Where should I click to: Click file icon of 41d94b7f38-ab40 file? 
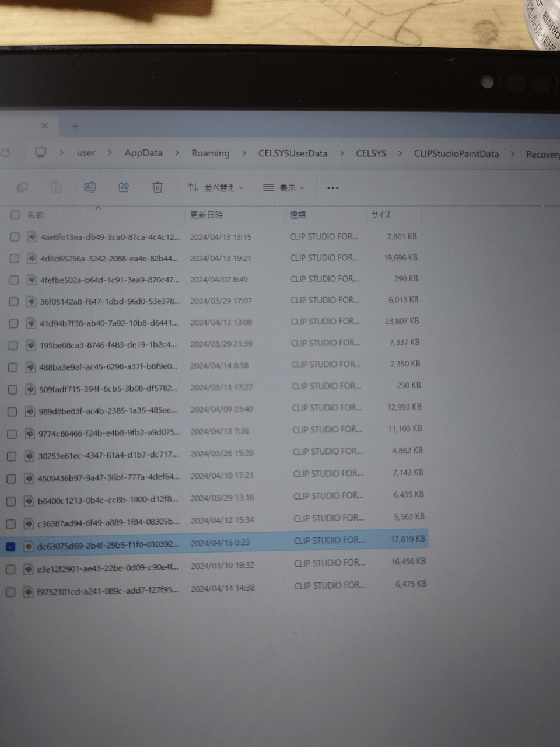tap(31, 323)
